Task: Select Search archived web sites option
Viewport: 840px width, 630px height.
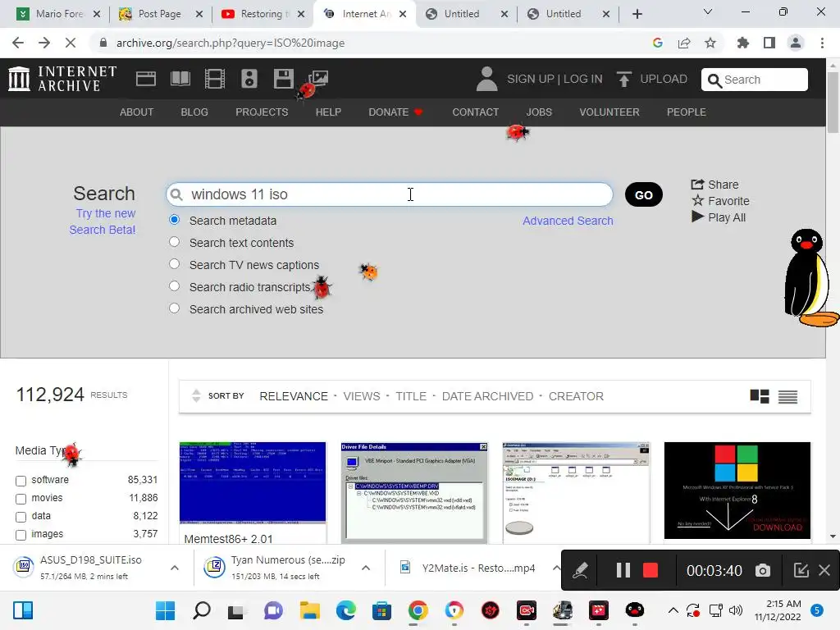Action: coord(174,308)
